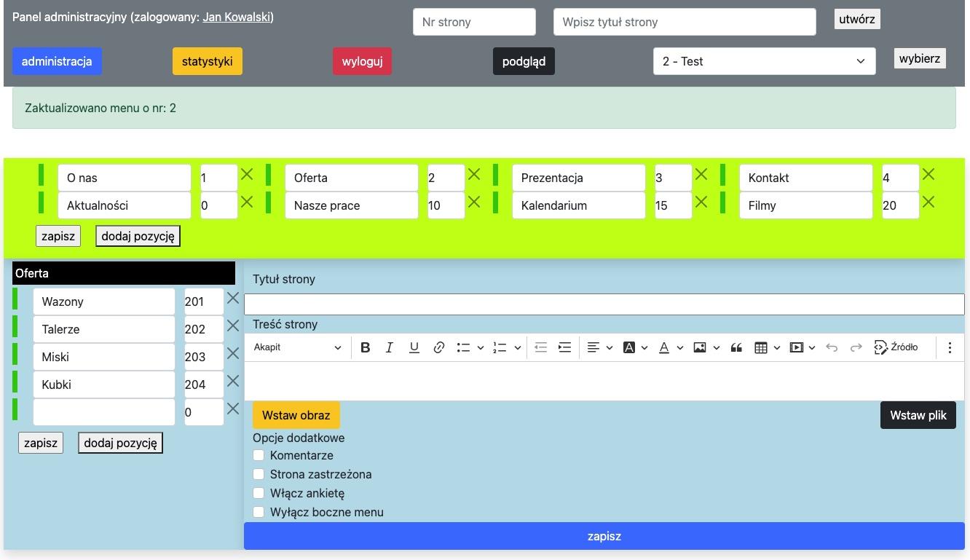Open the Akapit paragraph style dropdown
The width and height of the screenshot is (970, 560).
tap(297, 347)
